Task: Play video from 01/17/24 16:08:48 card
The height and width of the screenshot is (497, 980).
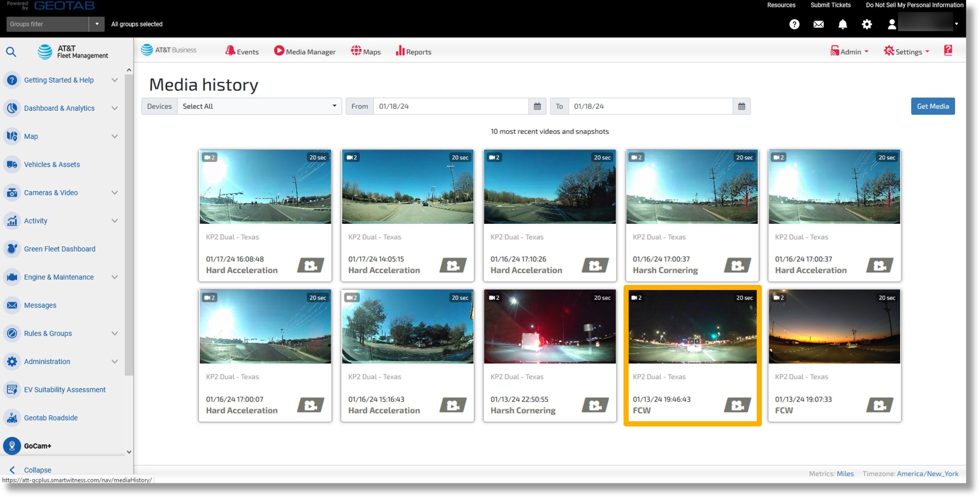Action: coord(310,265)
